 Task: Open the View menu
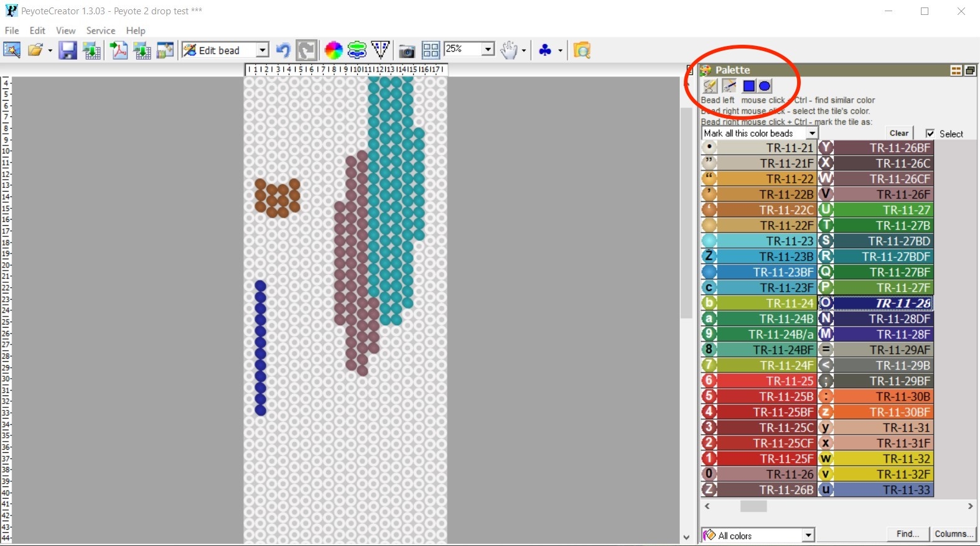(x=65, y=30)
